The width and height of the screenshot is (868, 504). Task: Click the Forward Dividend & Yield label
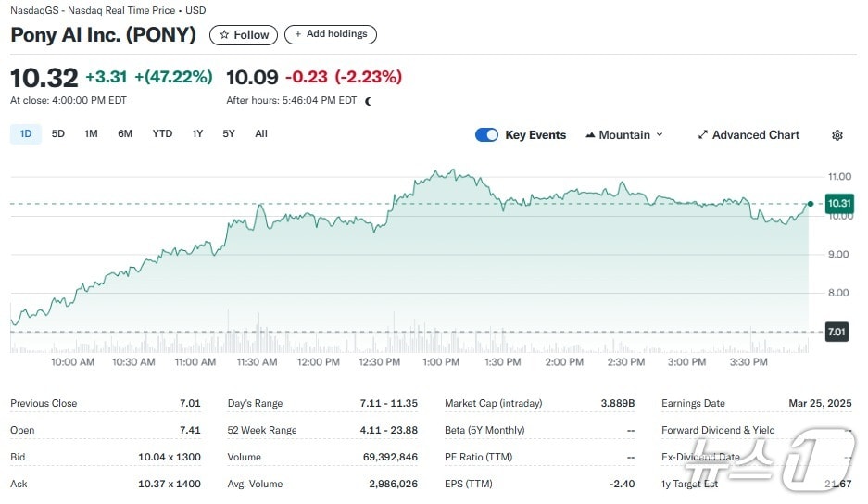click(718, 430)
